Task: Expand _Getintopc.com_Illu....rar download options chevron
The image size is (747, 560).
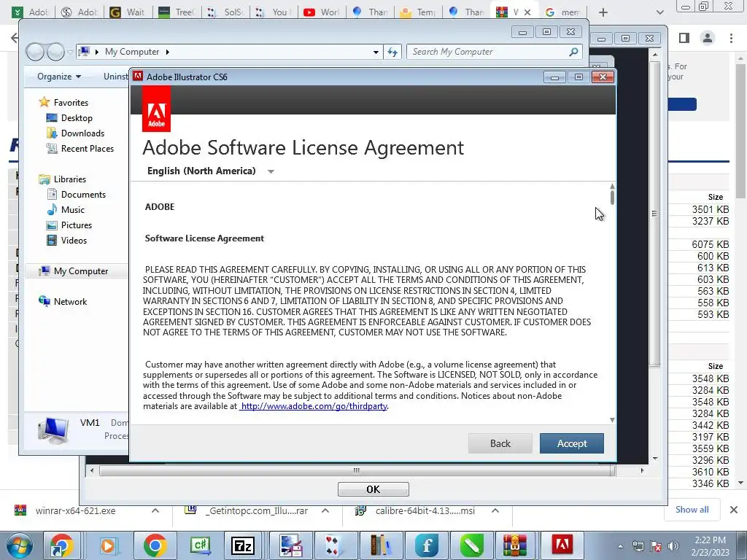Action: (x=325, y=510)
